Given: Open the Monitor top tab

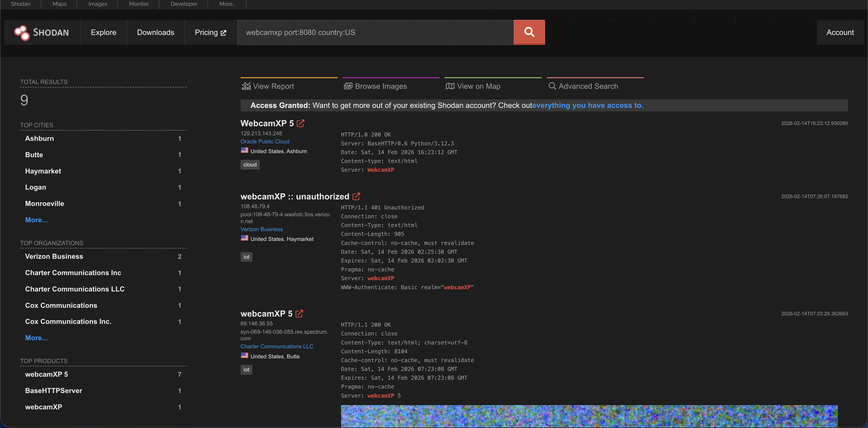Looking at the screenshot, I should (x=139, y=4).
